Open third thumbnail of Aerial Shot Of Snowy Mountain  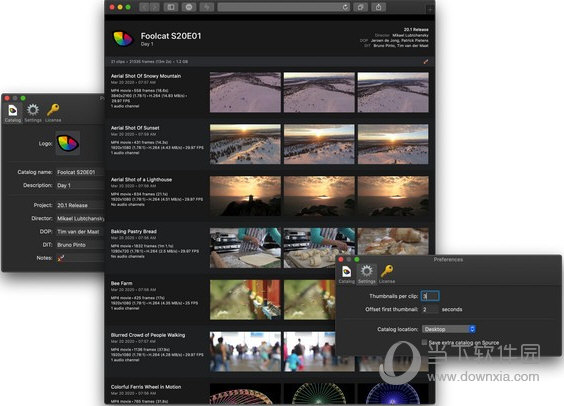[x=393, y=92]
